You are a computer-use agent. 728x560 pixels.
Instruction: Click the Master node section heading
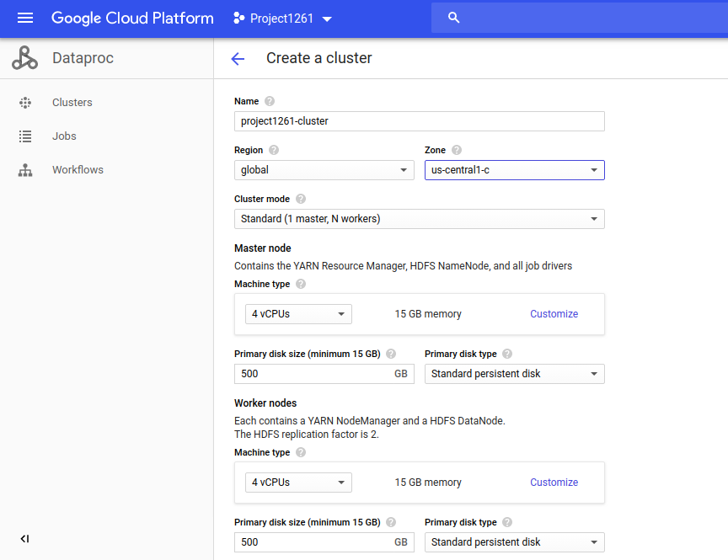point(262,248)
